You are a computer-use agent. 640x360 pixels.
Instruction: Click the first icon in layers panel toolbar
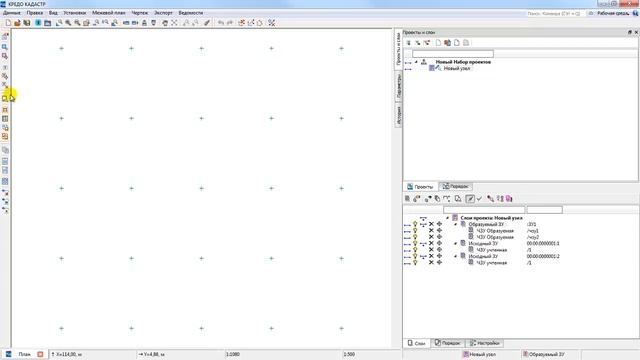(407, 199)
